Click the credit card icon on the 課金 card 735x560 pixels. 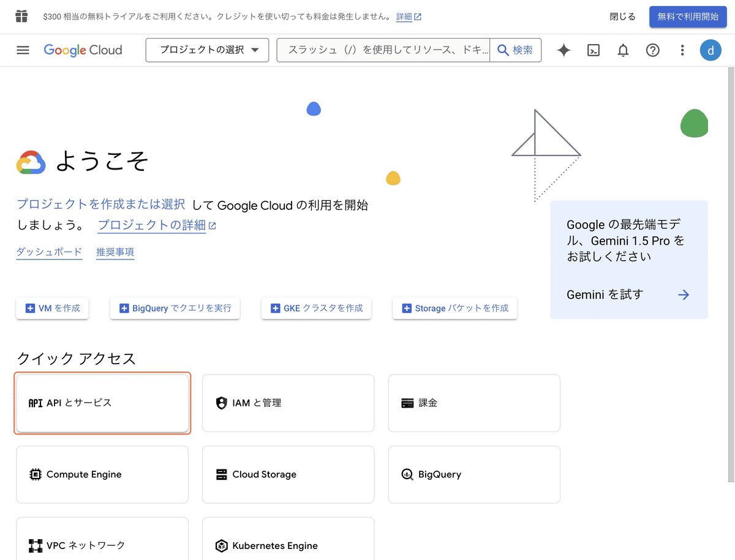coord(407,403)
